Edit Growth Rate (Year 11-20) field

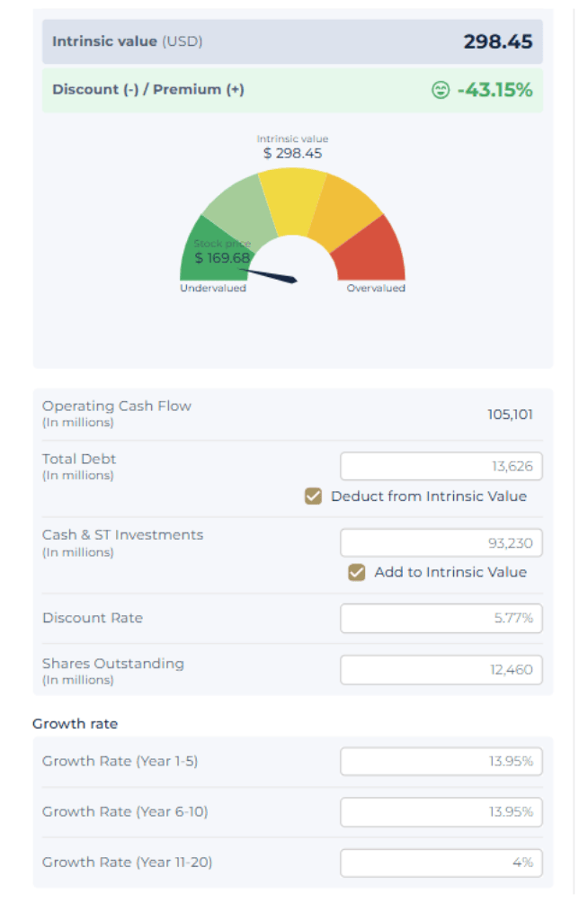coord(441,862)
